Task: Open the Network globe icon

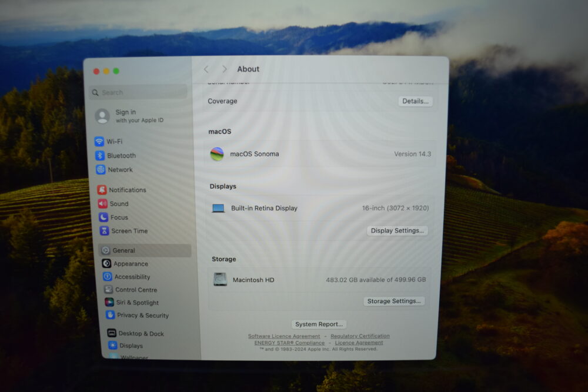Action: point(101,169)
